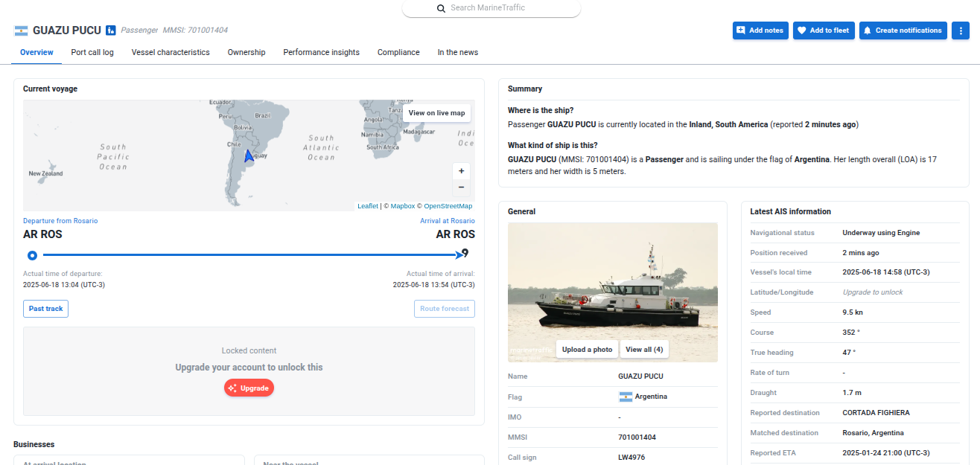980x465 pixels.
Task: Go to the Ownership tab
Action: 246,53
